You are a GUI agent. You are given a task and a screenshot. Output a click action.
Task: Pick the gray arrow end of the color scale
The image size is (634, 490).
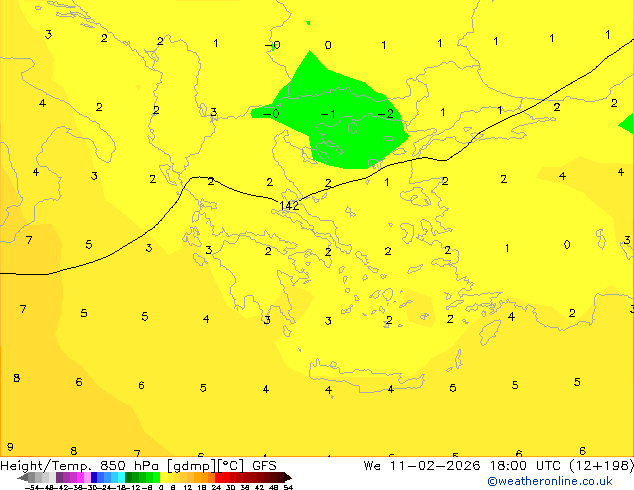tap(22, 477)
